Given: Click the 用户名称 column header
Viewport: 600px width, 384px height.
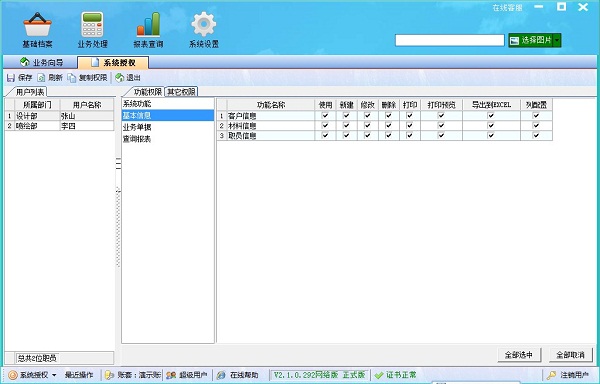Looking at the screenshot, I should [87, 105].
